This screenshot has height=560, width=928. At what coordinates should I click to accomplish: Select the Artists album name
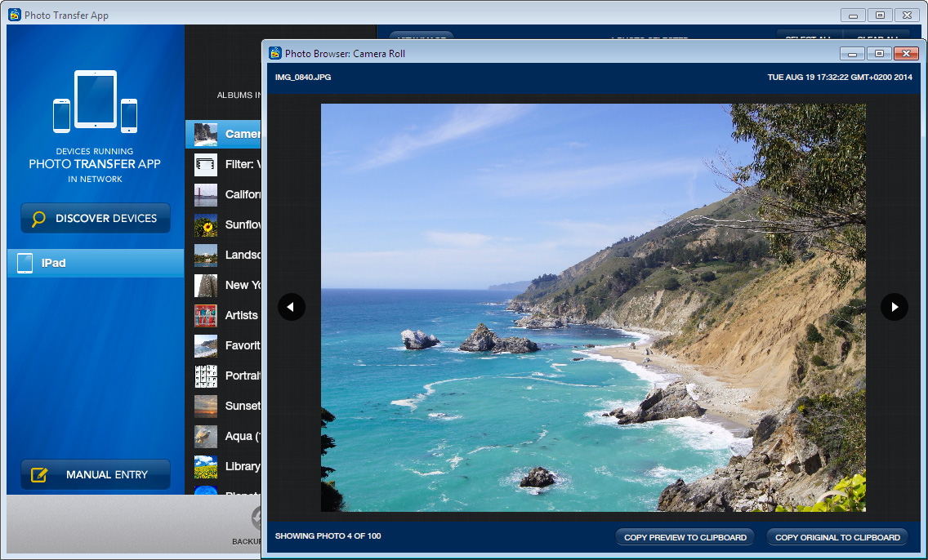[242, 315]
